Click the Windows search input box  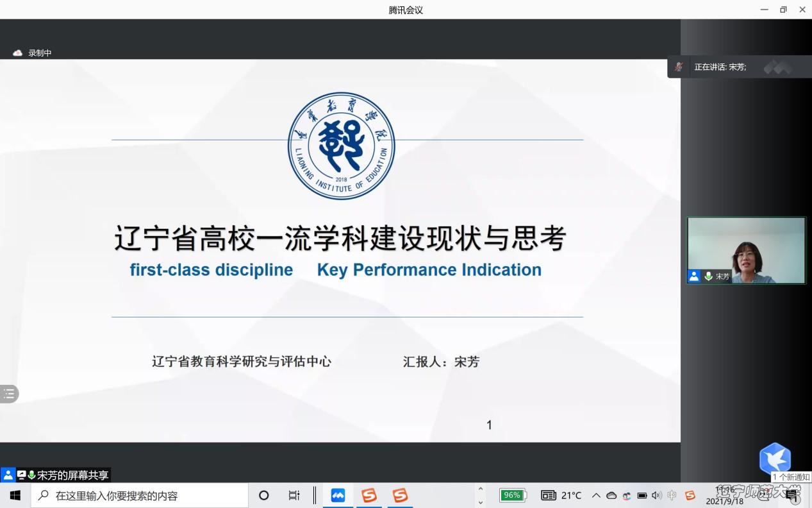tap(141, 495)
